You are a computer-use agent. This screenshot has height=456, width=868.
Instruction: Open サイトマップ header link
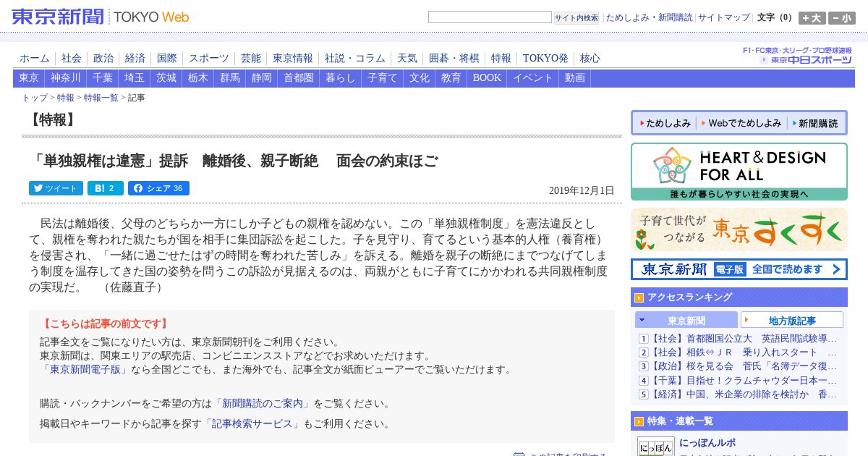(x=724, y=17)
